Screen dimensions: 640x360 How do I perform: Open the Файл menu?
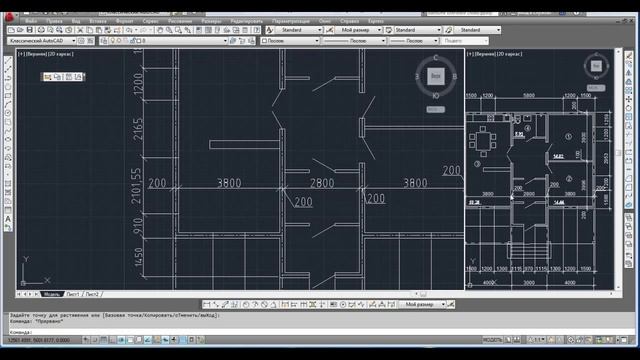[31, 21]
